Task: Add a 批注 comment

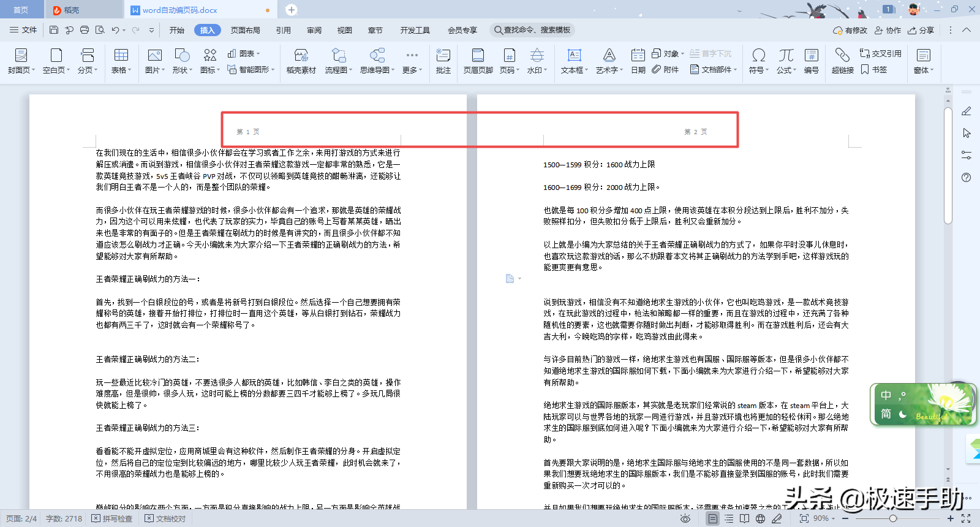Action: click(443, 61)
